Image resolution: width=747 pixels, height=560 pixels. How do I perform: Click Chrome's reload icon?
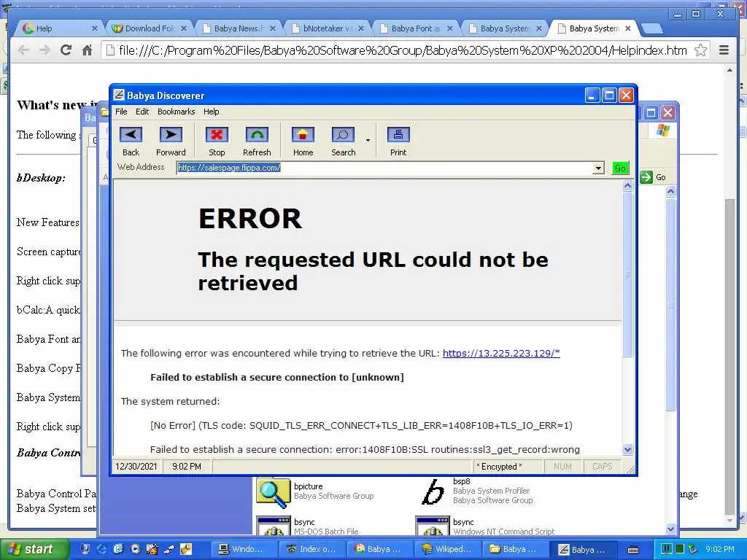pos(66,50)
